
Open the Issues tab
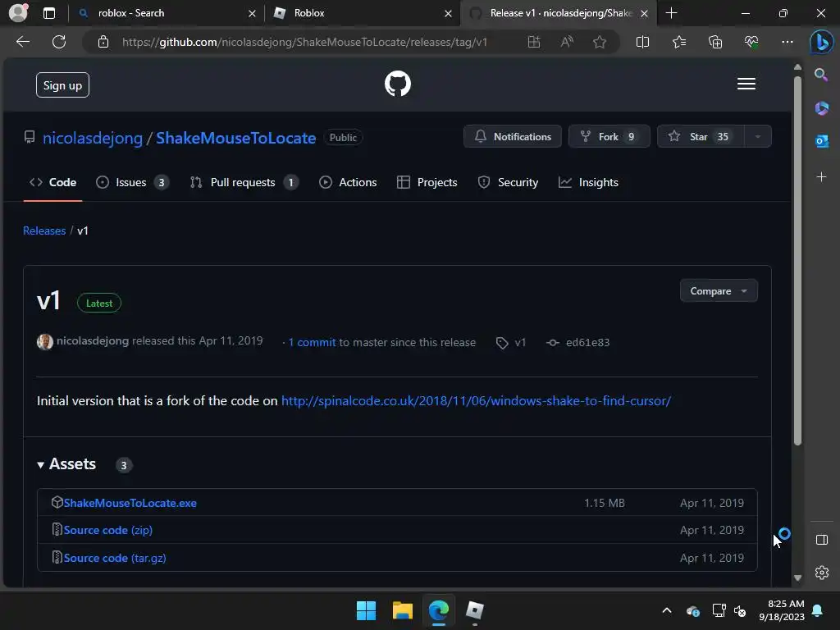pos(132,182)
